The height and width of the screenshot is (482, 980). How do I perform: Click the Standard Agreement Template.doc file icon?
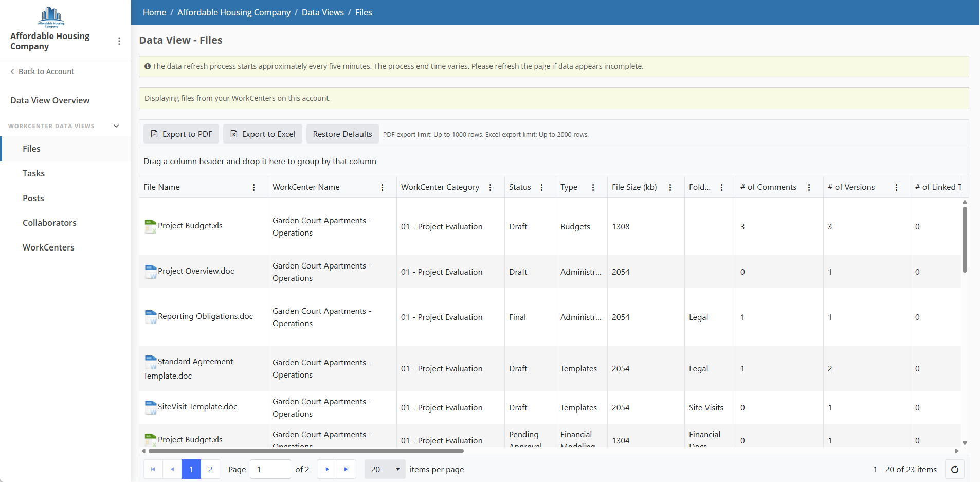151,362
